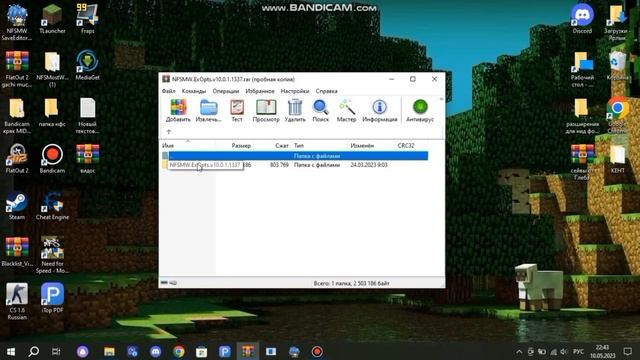The width and height of the screenshot is (640, 360).
Task: Open the Windows Start menu
Action: [x=11, y=351]
